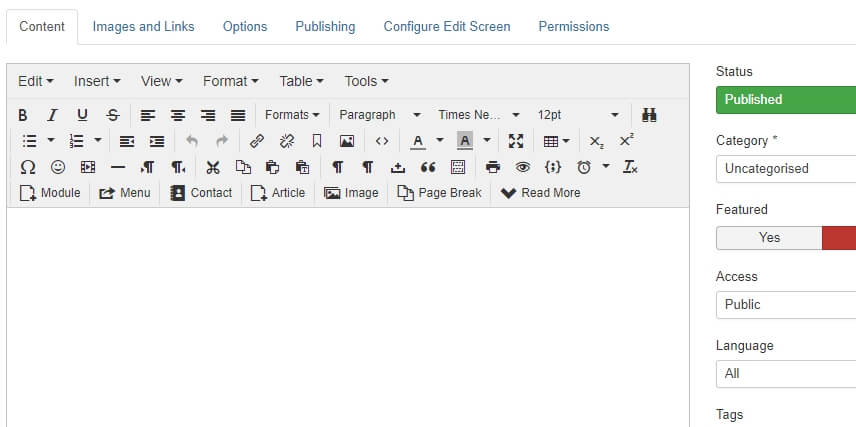Click the insert link chain icon

(257, 141)
